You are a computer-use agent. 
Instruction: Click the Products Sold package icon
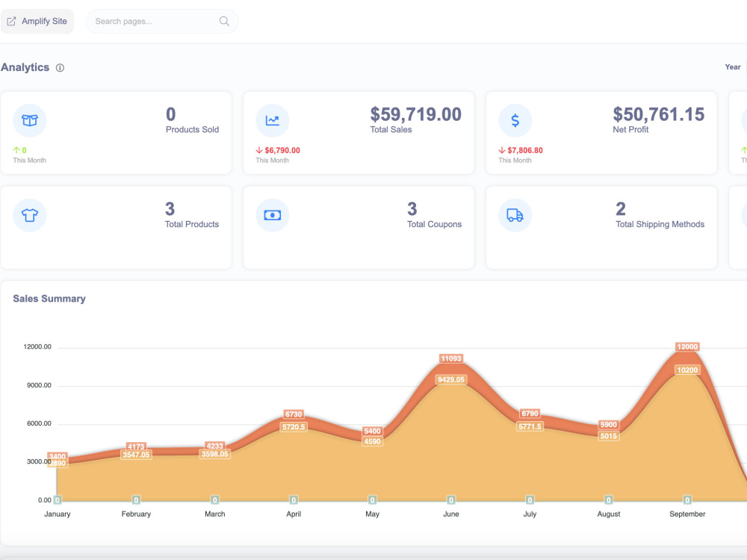[29, 120]
